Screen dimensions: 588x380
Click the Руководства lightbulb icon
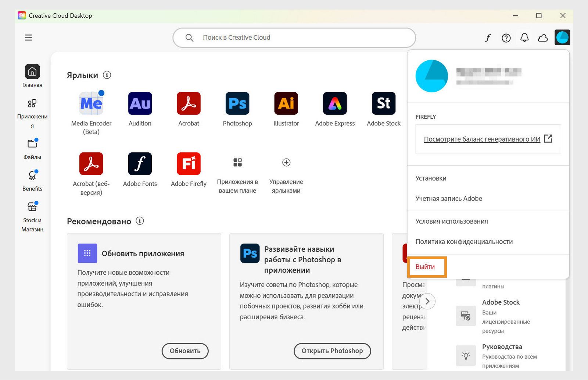click(x=466, y=355)
